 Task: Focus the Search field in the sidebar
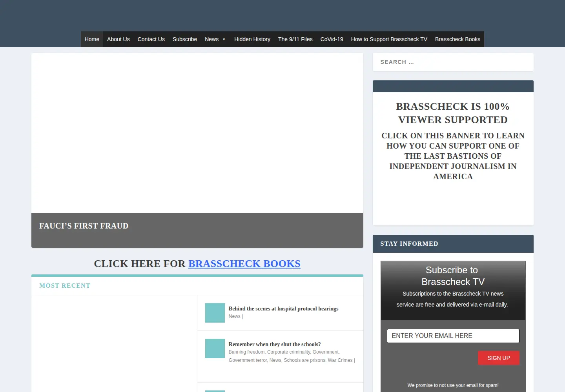point(453,62)
